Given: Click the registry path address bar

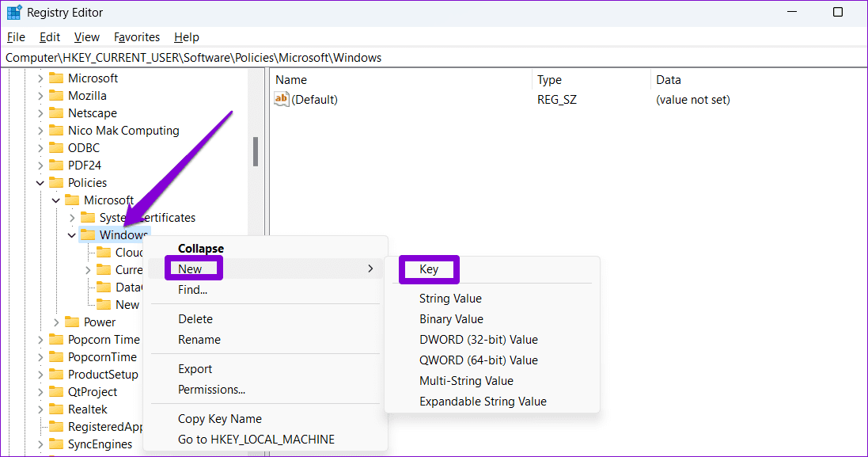Looking at the screenshot, I should pyautogui.click(x=434, y=58).
